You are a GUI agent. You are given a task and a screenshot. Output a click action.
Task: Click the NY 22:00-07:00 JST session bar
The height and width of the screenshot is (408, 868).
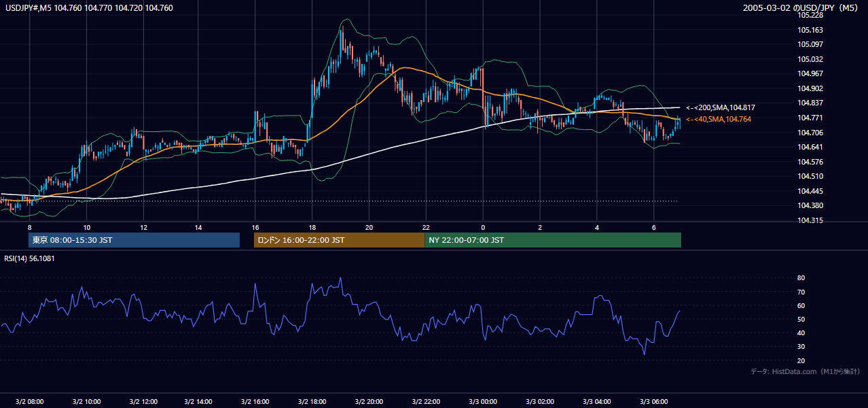(553, 240)
